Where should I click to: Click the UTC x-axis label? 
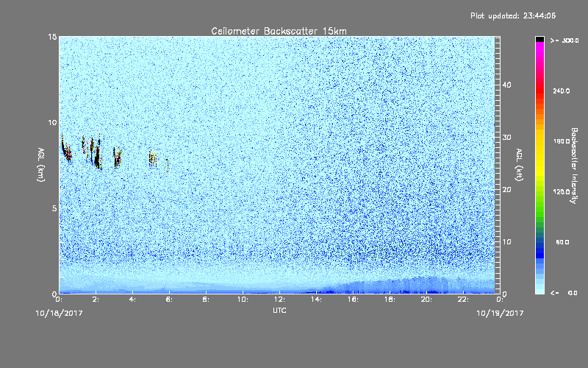pyautogui.click(x=279, y=310)
